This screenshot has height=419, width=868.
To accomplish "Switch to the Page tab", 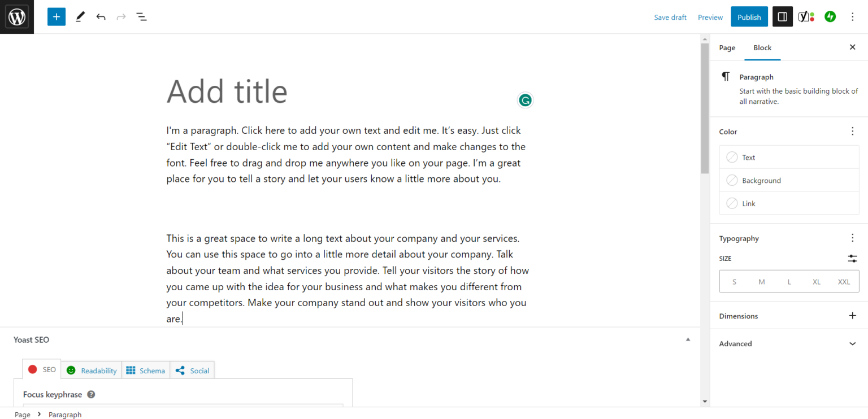I will click(727, 48).
